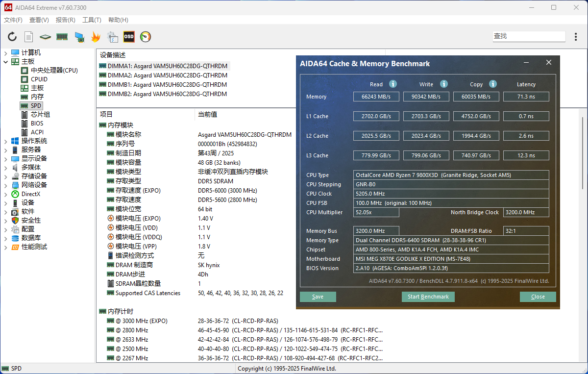Viewport: 588px width, 374px height.
Task: Collapse the 主板 tree node
Action: (x=6, y=62)
